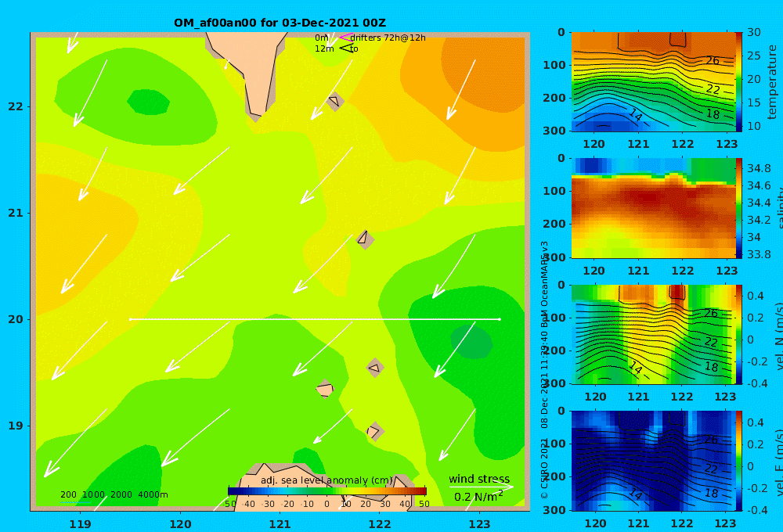Click longitude label 121 on main map

coord(280,524)
